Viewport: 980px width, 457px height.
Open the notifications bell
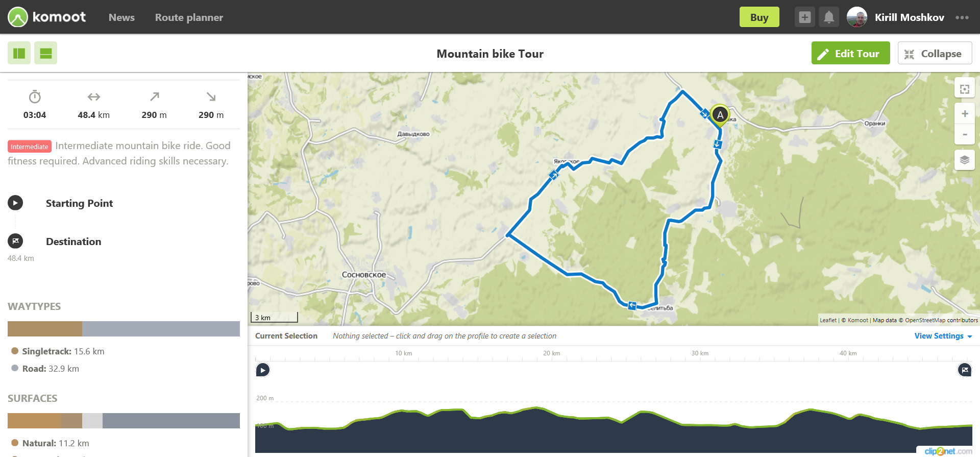pos(829,17)
